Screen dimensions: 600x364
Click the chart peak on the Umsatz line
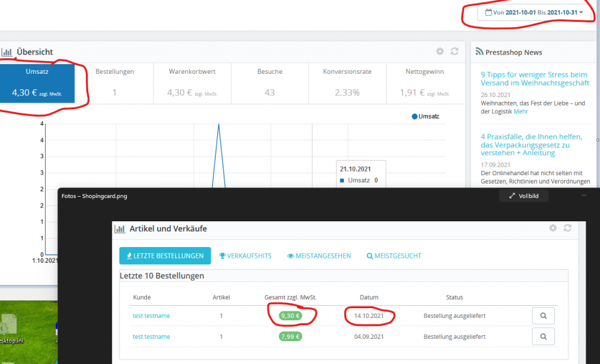click(218, 124)
